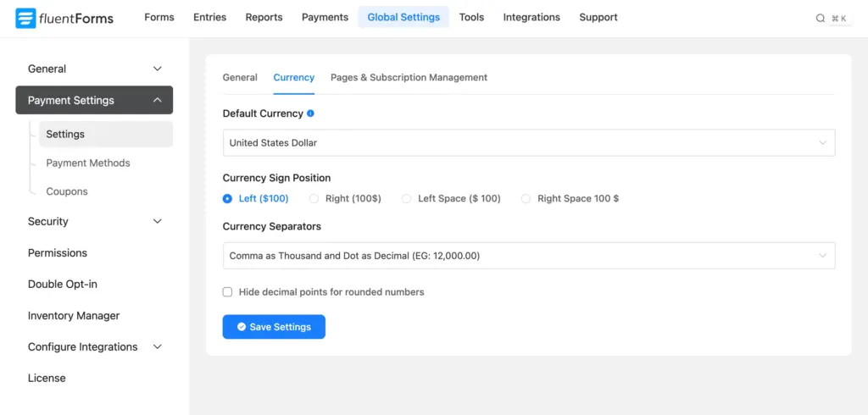Open the Support menu
This screenshot has width=868, height=415.
coord(598,17)
